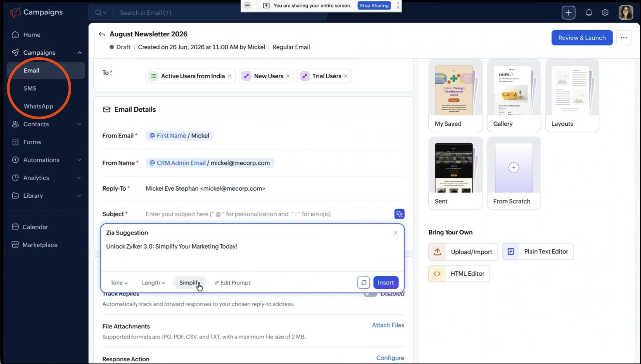
Task: Click the Simplify button
Action: pyautogui.click(x=190, y=283)
